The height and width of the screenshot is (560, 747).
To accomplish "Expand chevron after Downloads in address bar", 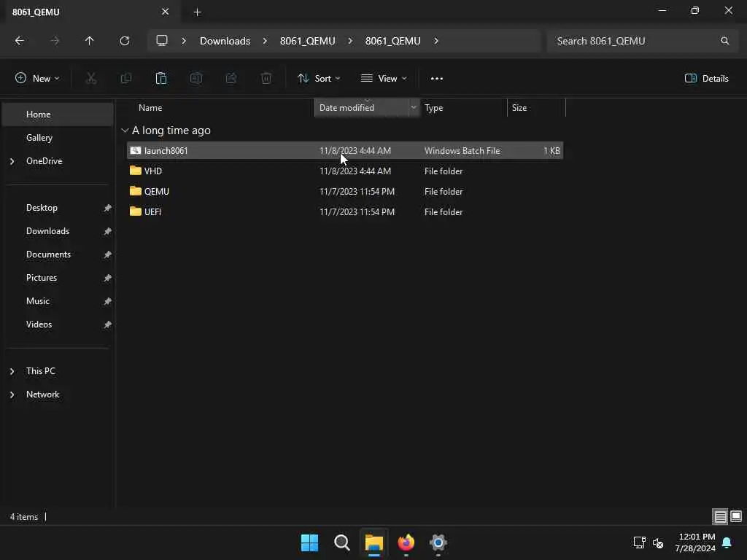I will point(265,41).
